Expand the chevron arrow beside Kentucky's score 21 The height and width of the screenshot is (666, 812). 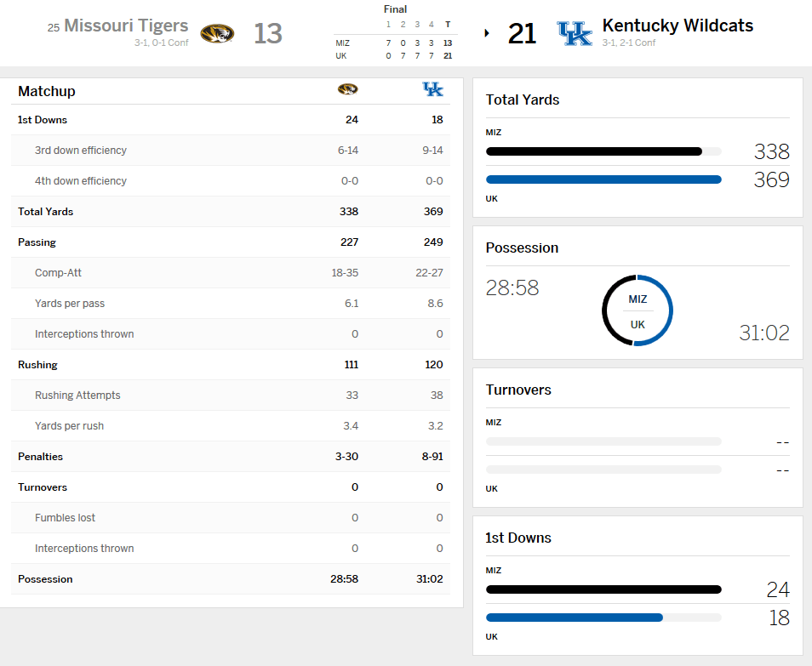pyautogui.click(x=486, y=32)
